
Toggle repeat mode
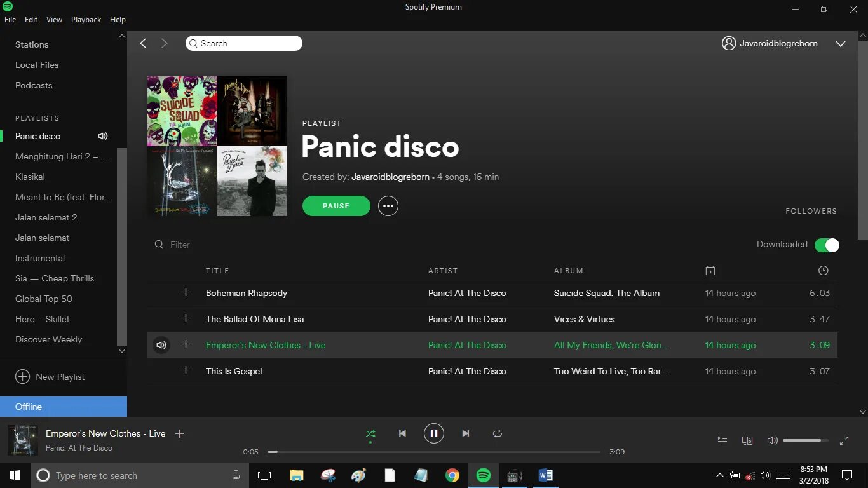point(498,433)
